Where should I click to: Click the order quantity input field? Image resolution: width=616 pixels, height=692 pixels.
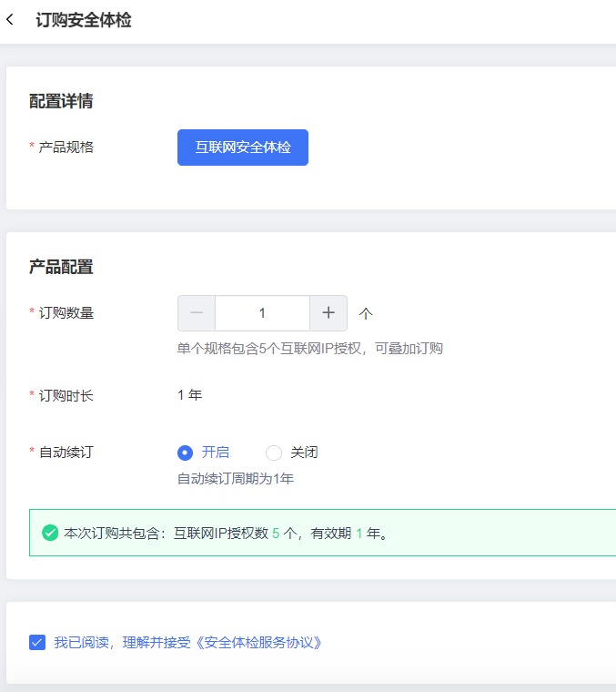pyautogui.click(x=262, y=313)
